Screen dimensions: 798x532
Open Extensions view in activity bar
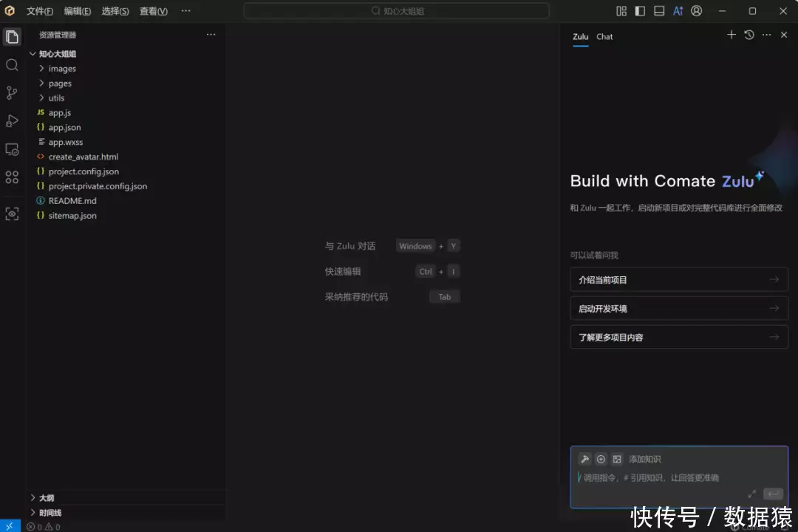tap(12, 177)
